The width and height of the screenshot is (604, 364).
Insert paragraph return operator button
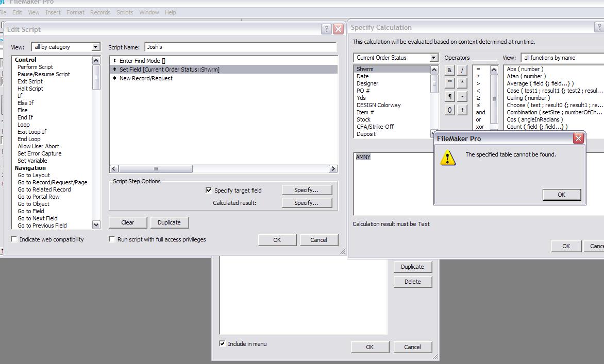(449, 96)
